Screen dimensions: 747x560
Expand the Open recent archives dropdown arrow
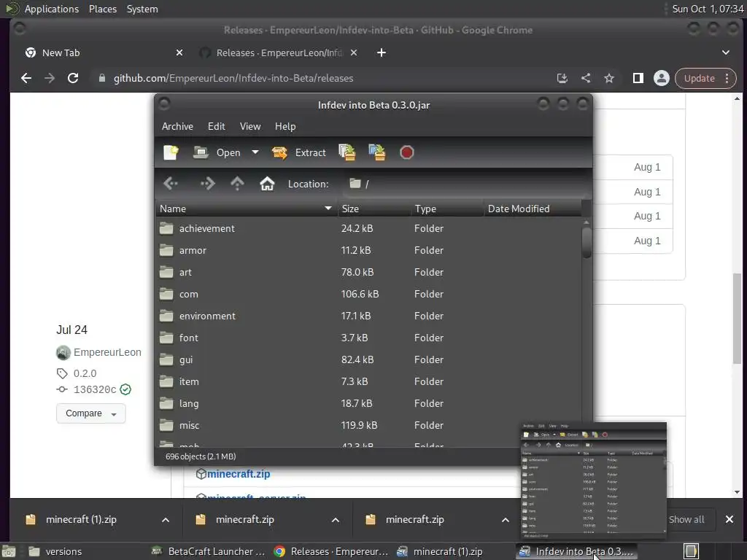pyautogui.click(x=255, y=152)
